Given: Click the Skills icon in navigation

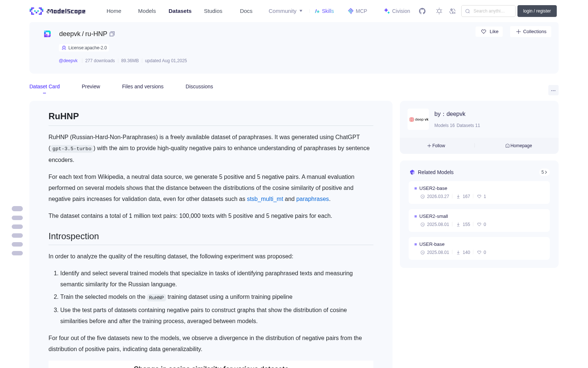Looking at the screenshot, I should [x=317, y=11].
